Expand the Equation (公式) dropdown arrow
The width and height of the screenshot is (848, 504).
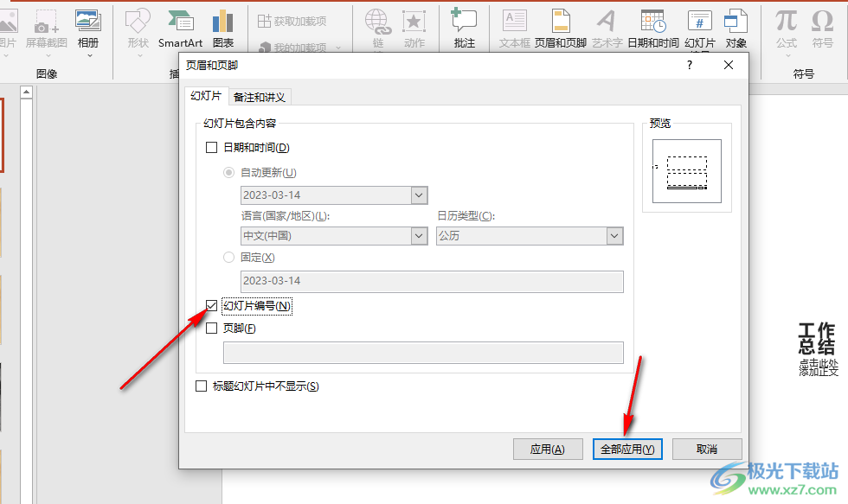tap(787, 55)
